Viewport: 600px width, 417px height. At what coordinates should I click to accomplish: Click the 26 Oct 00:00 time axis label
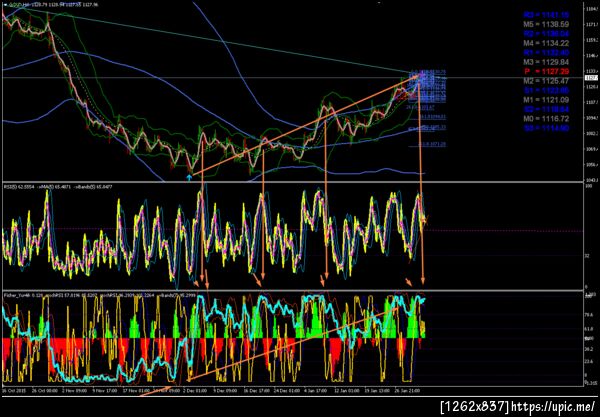[45, 391]
